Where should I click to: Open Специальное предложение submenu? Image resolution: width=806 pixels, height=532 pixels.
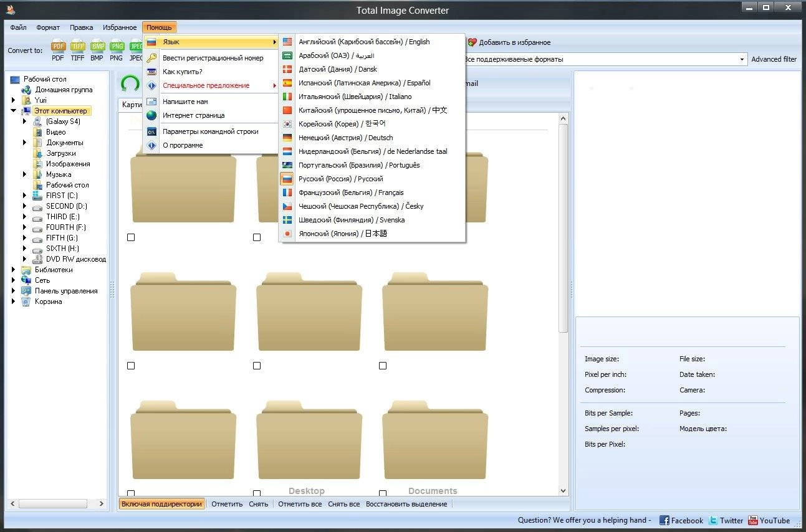coord(211,85)
